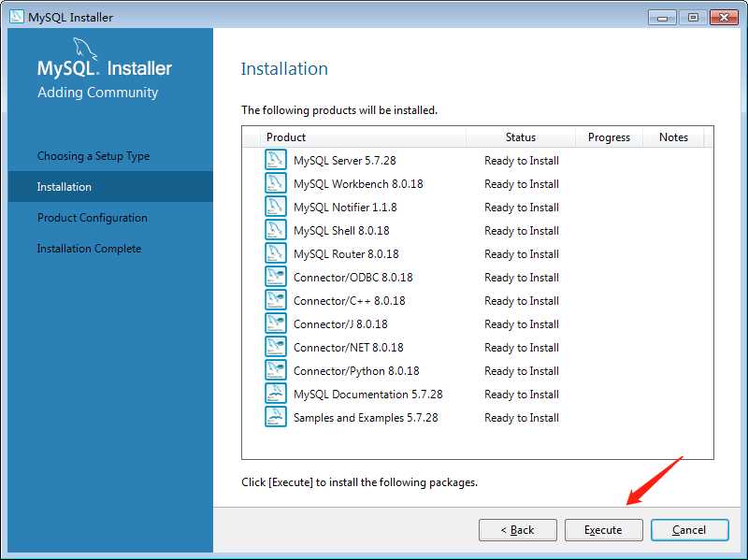Open the Installation Complete step

[x=89, y=249]
